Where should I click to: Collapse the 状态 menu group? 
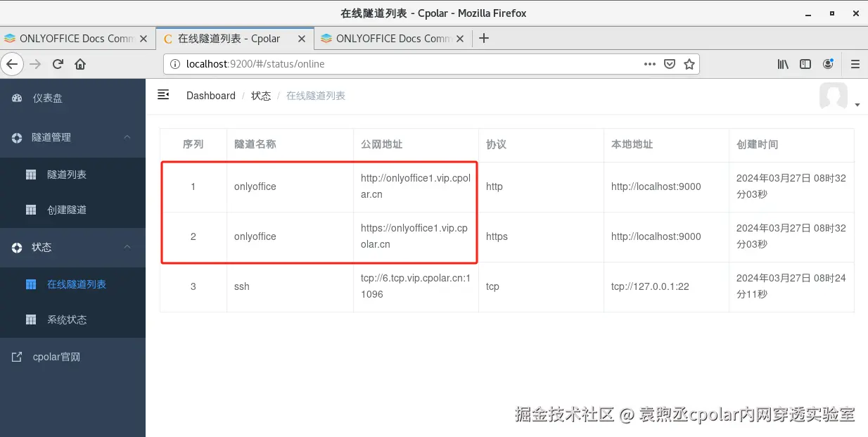(x=72, y=248)
